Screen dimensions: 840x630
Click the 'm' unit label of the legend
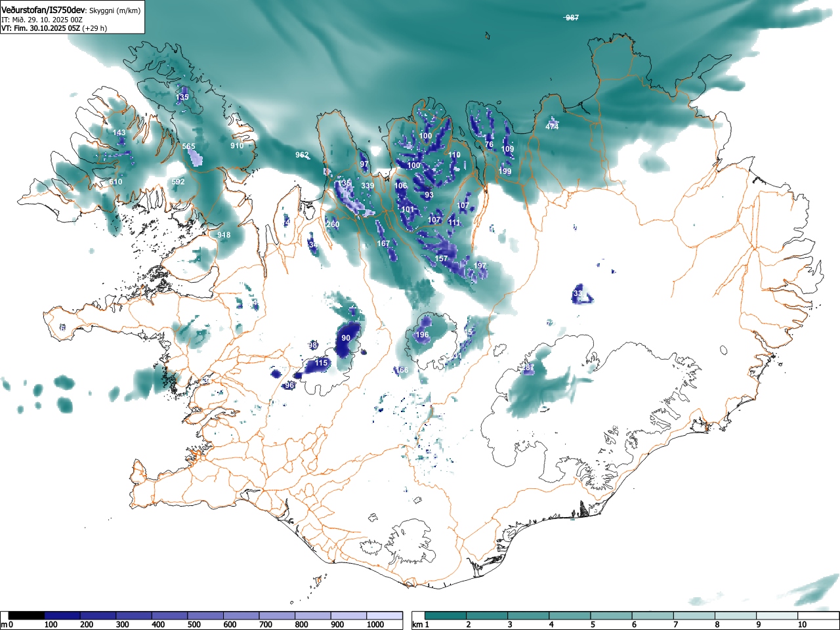[x=4, y=625]
